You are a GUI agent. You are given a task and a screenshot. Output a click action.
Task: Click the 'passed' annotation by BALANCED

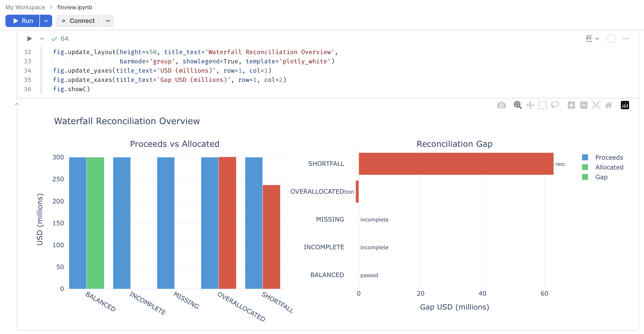369,275
